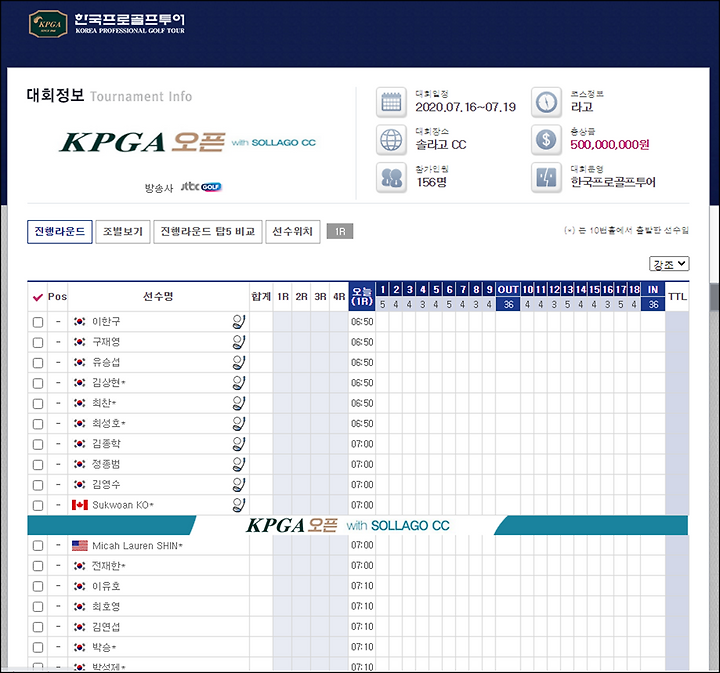Open golf club icon for 유송섭
The width and height of the screenshot is (720, 673).
click(x=239, y=363)
